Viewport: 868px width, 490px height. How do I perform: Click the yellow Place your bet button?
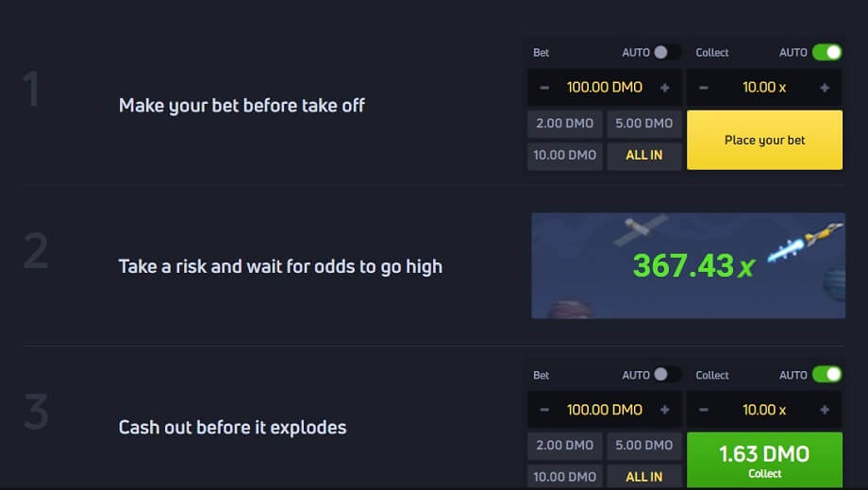[764, 140]
